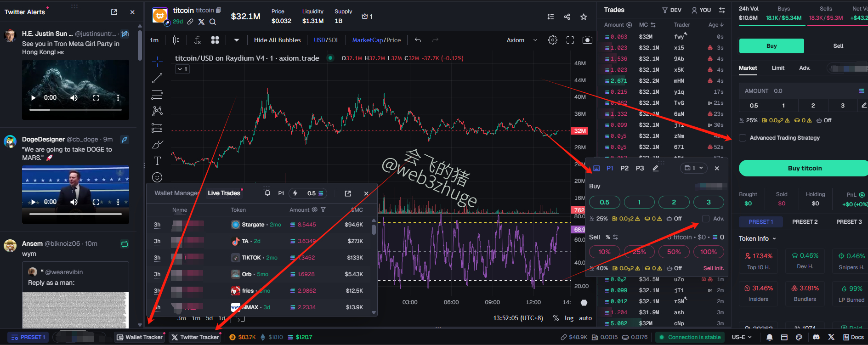Switch to PRESET 3

tap(849, 222)
